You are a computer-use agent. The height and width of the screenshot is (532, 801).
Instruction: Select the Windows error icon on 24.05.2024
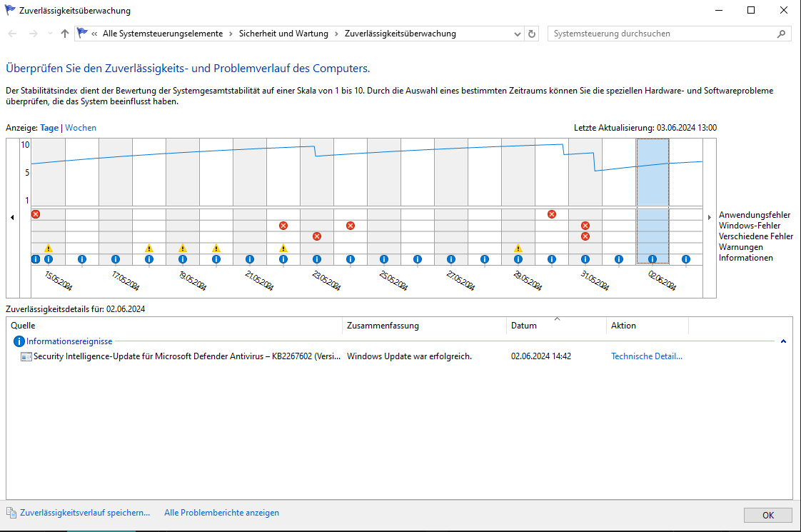(x=351, y=226)
